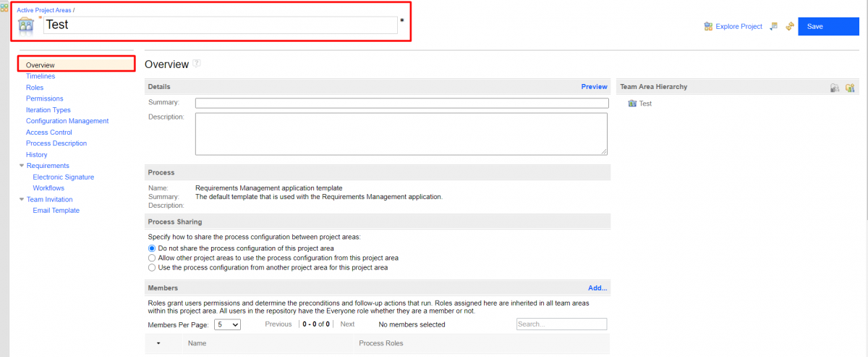Click the members Search field
Screen dimensions: 868x357
click(x=561, y=324)
